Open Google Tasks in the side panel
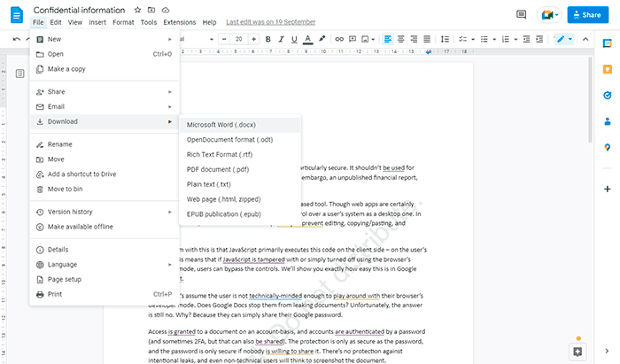 (608, 96)
